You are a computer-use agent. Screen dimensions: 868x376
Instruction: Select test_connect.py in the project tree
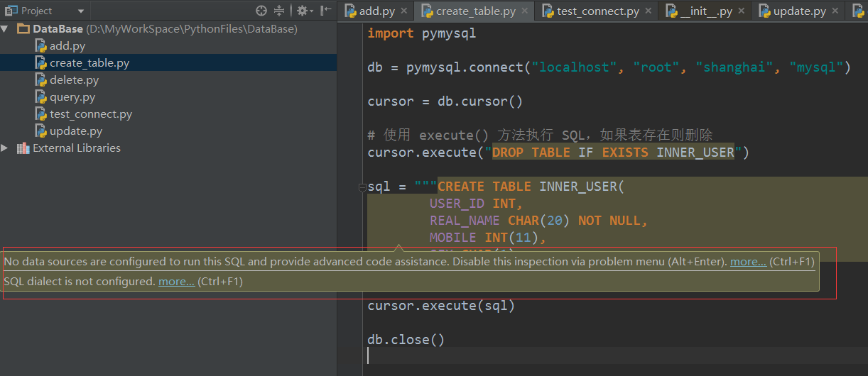[x=91, y=114]
